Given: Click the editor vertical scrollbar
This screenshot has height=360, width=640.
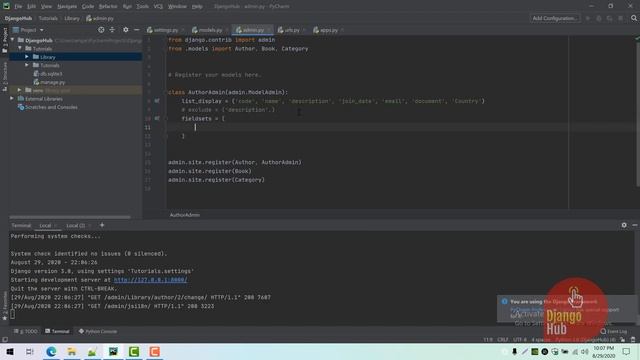Looking at the screenshot, I should (638, 114).
